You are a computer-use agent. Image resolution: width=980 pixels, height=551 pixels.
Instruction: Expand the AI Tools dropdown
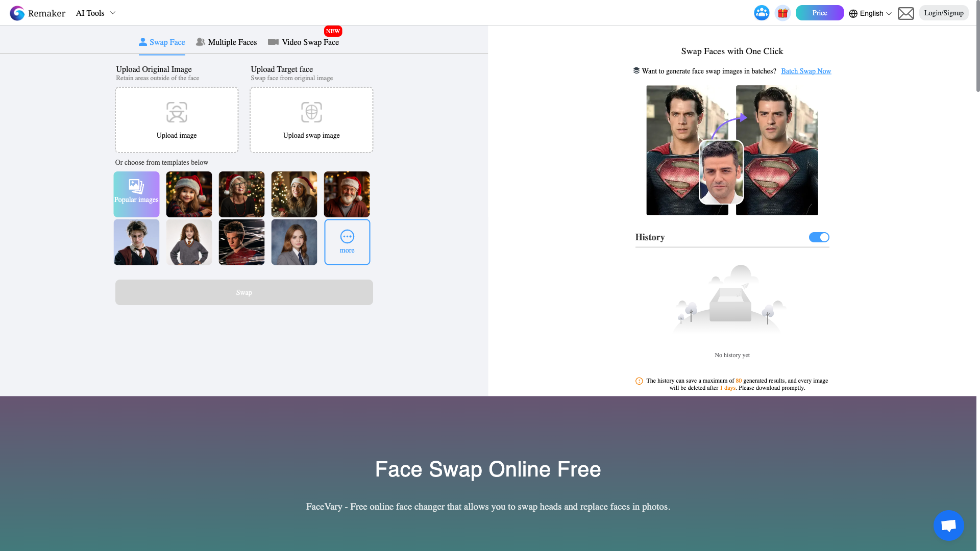[96, 13]
